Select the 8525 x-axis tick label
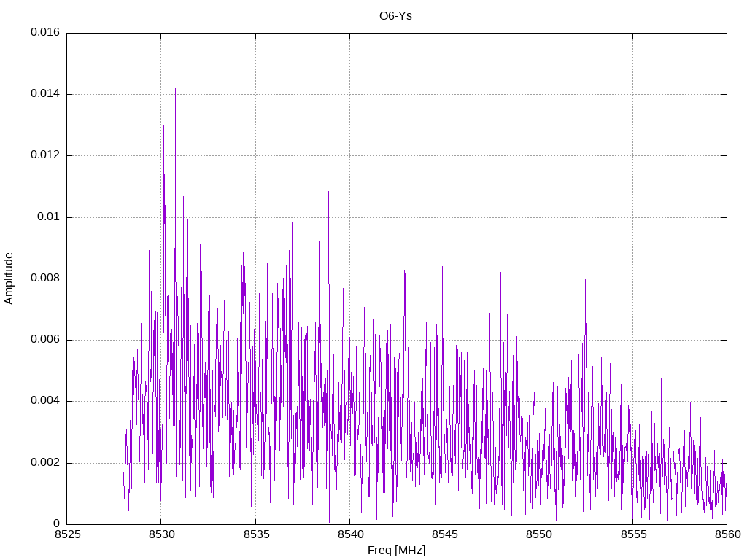Screen dimensions: 747x560 [66, 534]
